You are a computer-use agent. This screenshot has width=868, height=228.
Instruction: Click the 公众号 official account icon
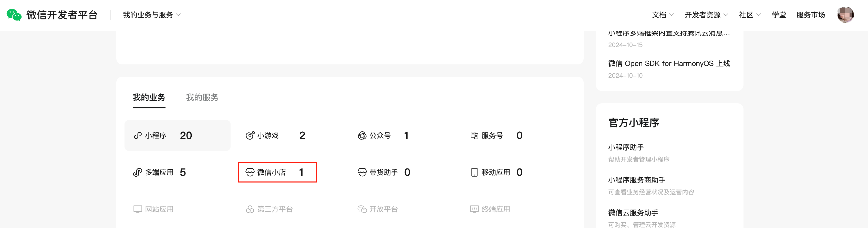coord(362,135)
